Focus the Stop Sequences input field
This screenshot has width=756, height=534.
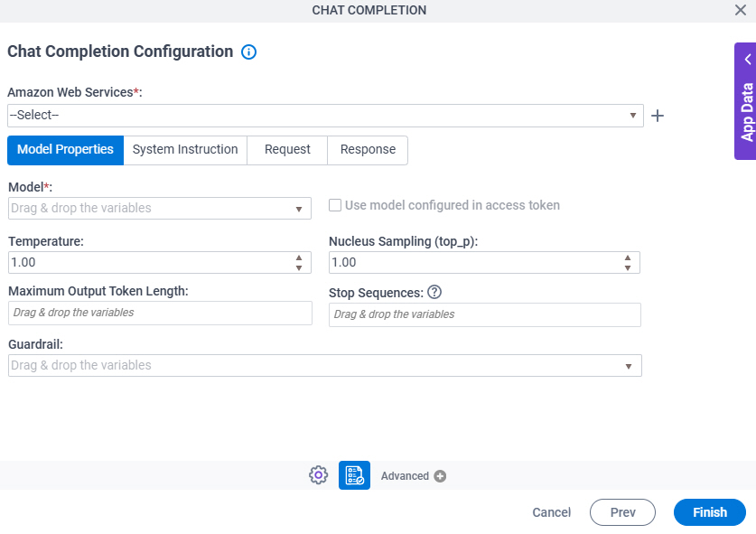point(484,314)
